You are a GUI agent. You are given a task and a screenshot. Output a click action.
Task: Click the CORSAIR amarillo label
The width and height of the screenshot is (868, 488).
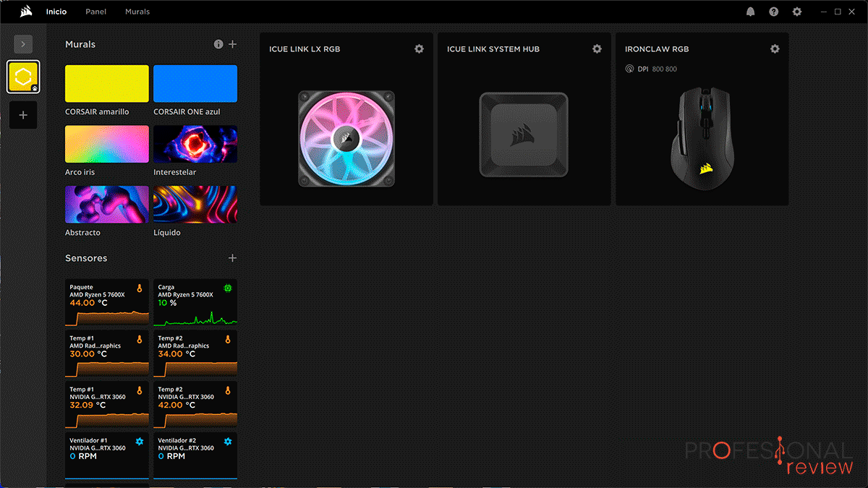(x=97, y=112)
